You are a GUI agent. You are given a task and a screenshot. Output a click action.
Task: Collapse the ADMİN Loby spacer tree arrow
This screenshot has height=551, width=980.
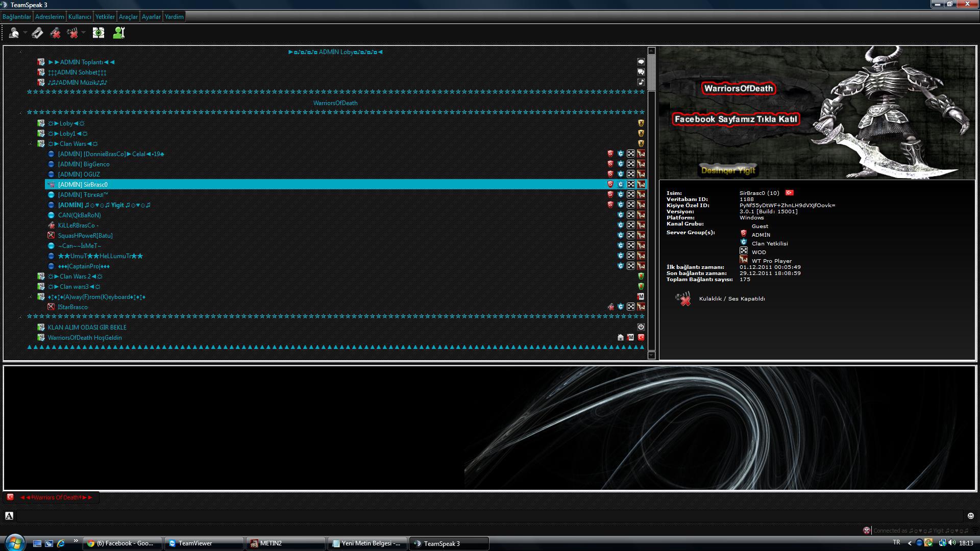(x=21, y=52)
